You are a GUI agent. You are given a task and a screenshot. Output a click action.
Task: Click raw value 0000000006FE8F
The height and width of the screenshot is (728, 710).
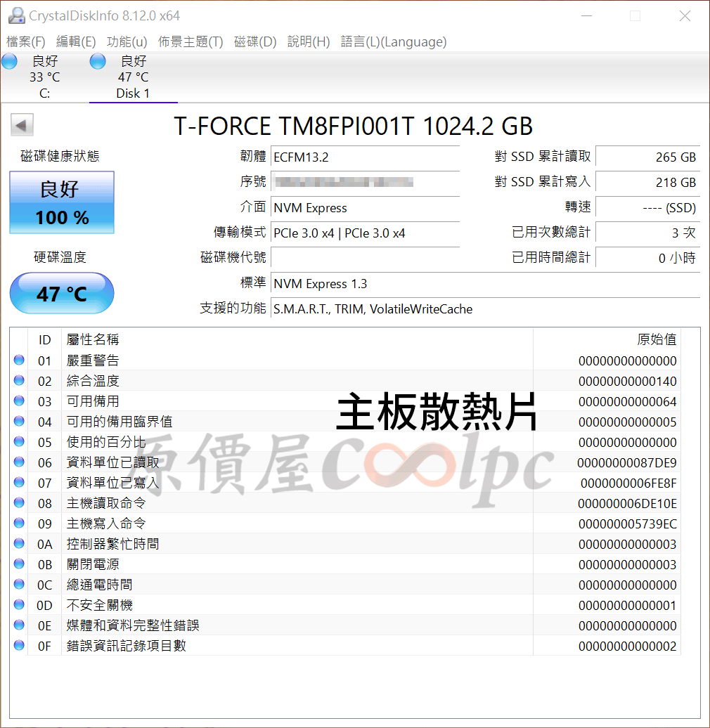pyautogui.click(x=628, y=483)
